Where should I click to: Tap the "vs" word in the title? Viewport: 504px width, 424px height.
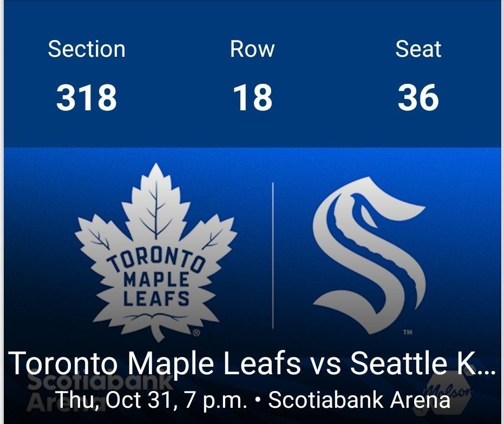pos(325,364)
